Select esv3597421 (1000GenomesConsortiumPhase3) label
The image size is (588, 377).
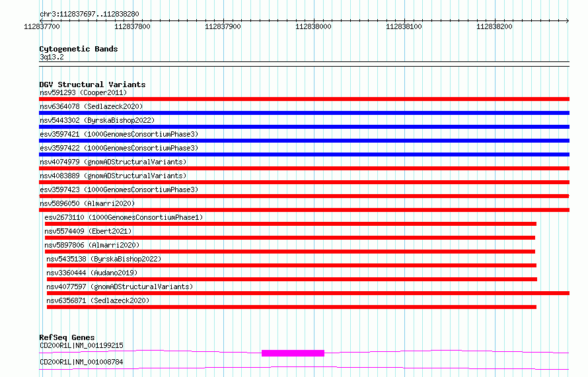coord(119,134)
